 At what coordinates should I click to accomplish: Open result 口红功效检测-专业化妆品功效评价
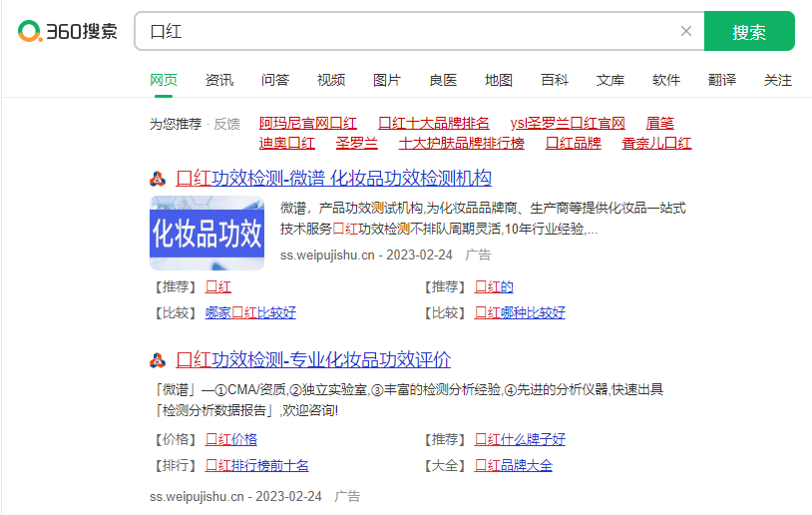pyautogui.click(x=313, y=359)
